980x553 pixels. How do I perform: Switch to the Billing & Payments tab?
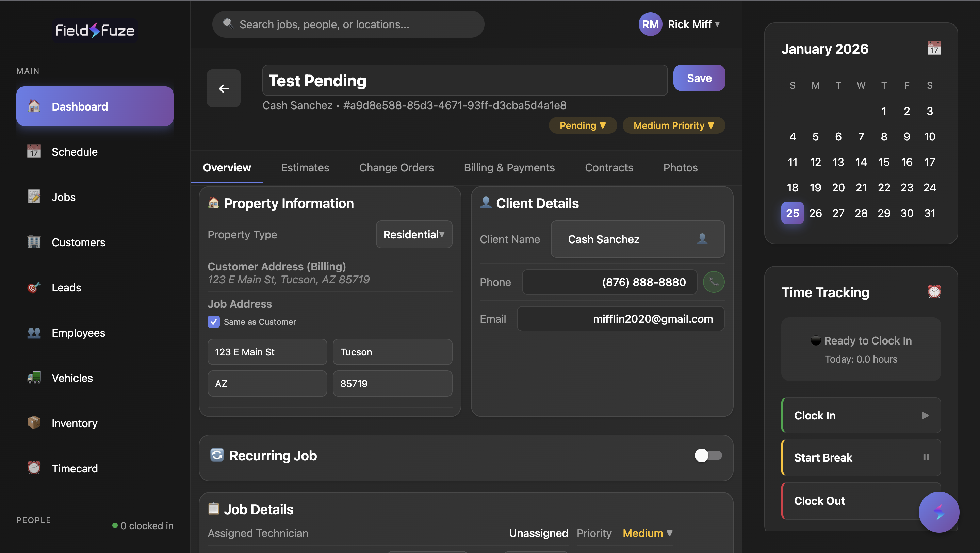(x=509, y=167)
